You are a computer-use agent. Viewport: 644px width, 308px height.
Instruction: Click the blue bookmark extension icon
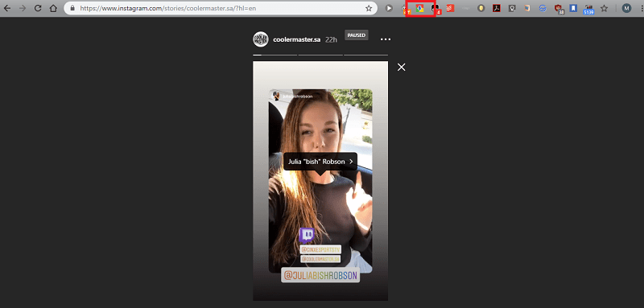[573, 8]
